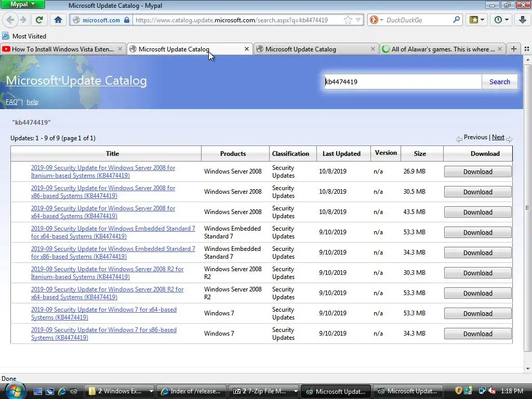Open the Most Visited bookmarks folder

point(24,36)
